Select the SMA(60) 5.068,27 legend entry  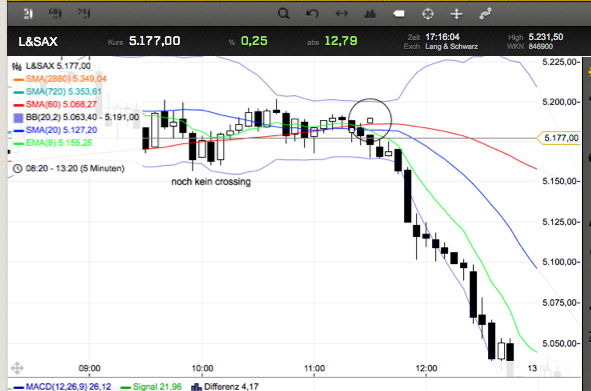click(61, 104)
